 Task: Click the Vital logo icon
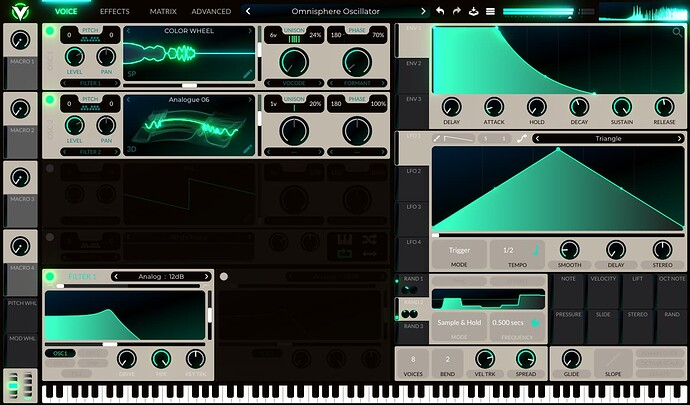click(20, 11)
